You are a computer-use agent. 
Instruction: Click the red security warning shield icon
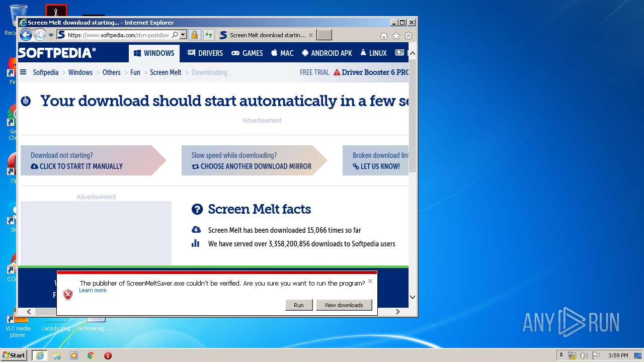tap(68, 295)
